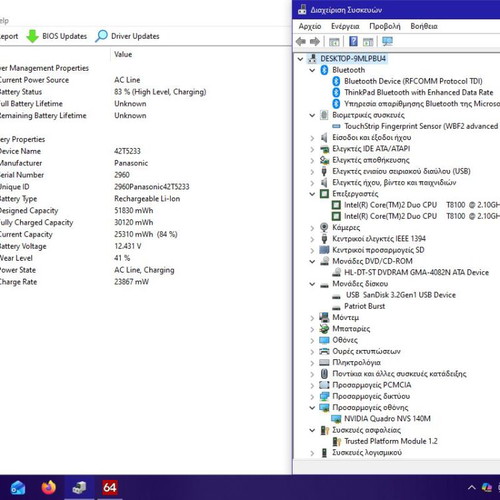Open the Προβολή menu

click(x=385, y=26)
